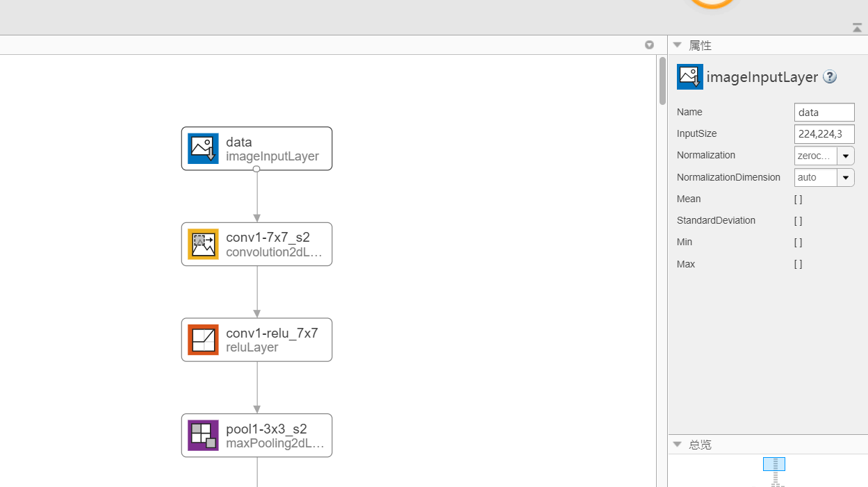Select the data layer name text
This screenshot has height=487, width=868.
point(239,142)
